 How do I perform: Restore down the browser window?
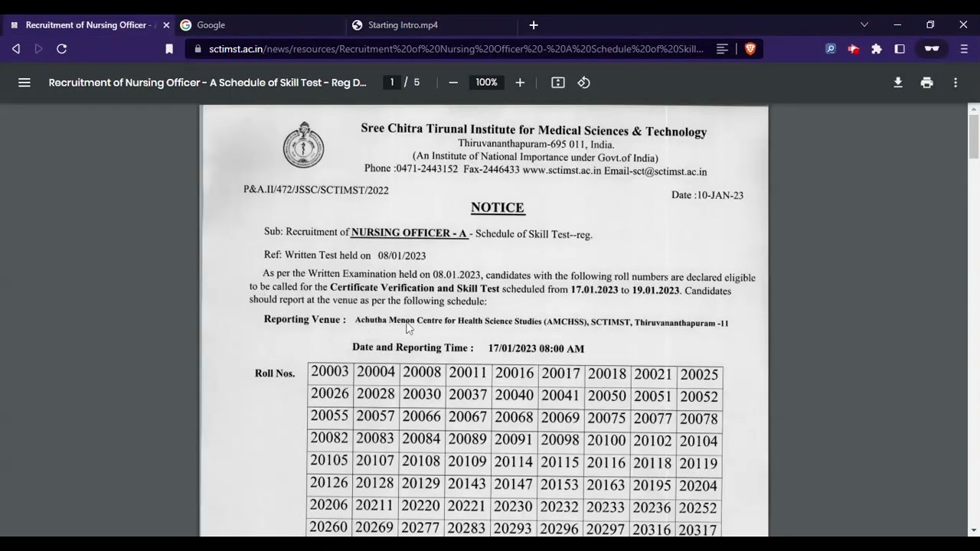[x=930, y=24]
